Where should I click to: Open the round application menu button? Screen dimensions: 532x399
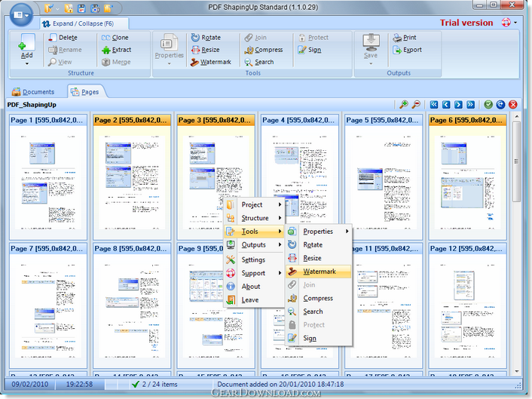tap(21, 14)
